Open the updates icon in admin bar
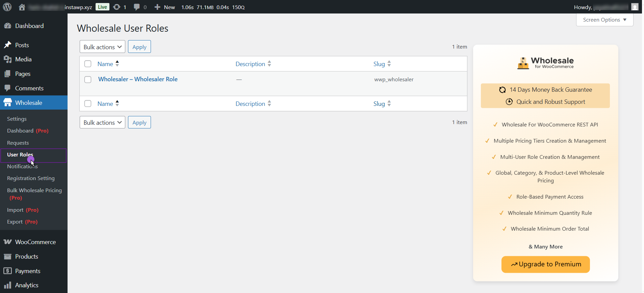Viewport: 644px width, 293px height. (x=117, y=7)
